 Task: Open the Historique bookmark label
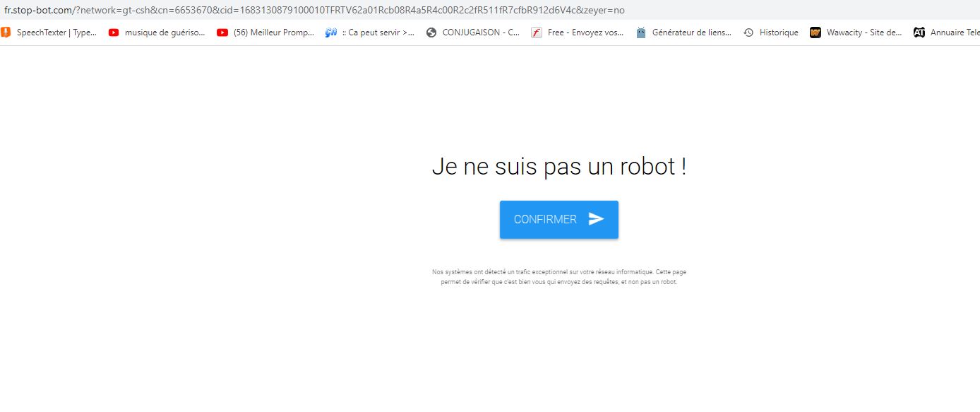point(779,33)
